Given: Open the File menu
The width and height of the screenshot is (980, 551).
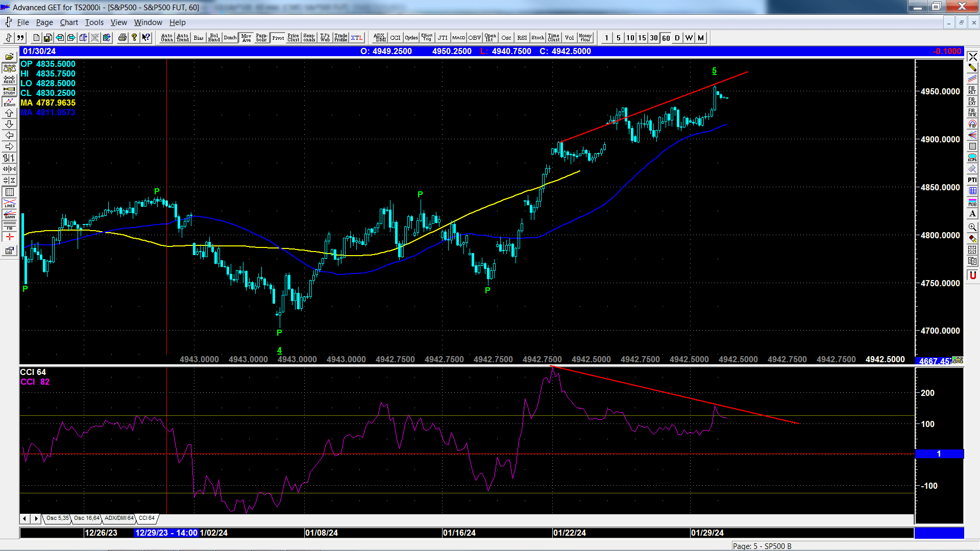Looking at the screenshot, I should (23, 22).
